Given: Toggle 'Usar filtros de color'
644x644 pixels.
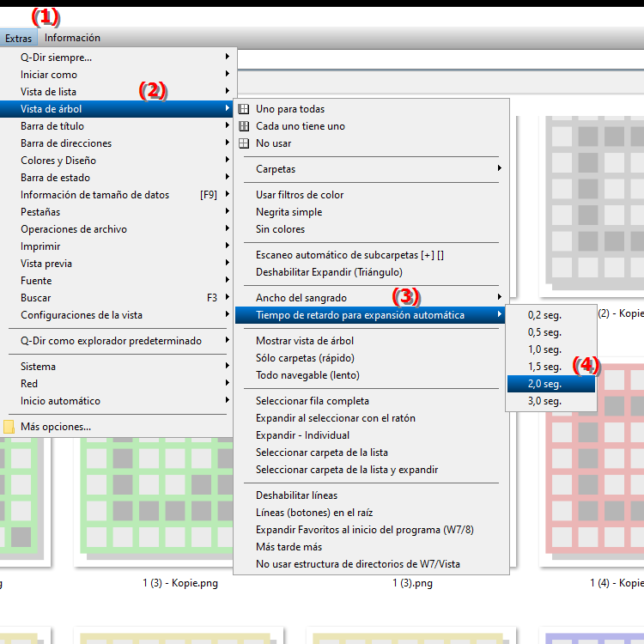Looking at the screenshot, I should tap(369, 195).
